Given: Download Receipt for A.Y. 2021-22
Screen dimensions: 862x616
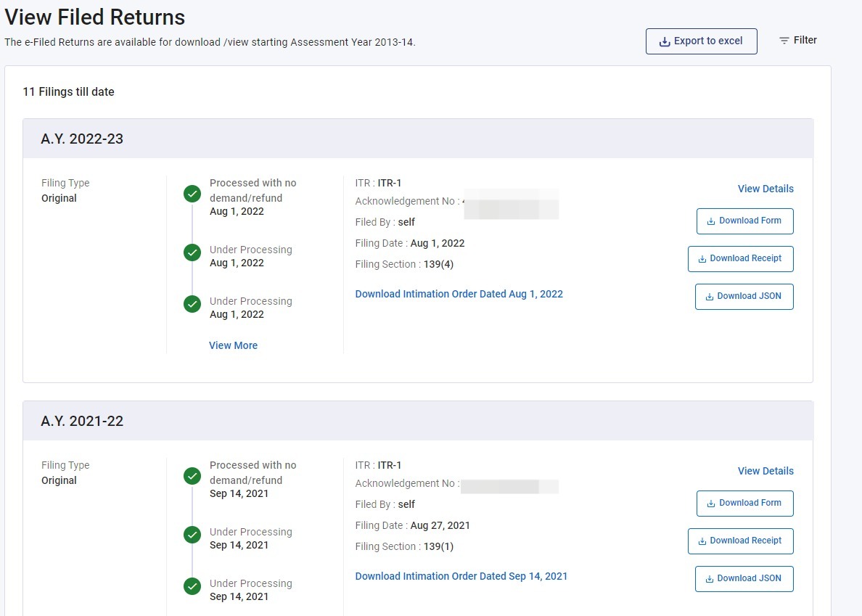Looking at the screenshot, I should (x=740, y=541).
